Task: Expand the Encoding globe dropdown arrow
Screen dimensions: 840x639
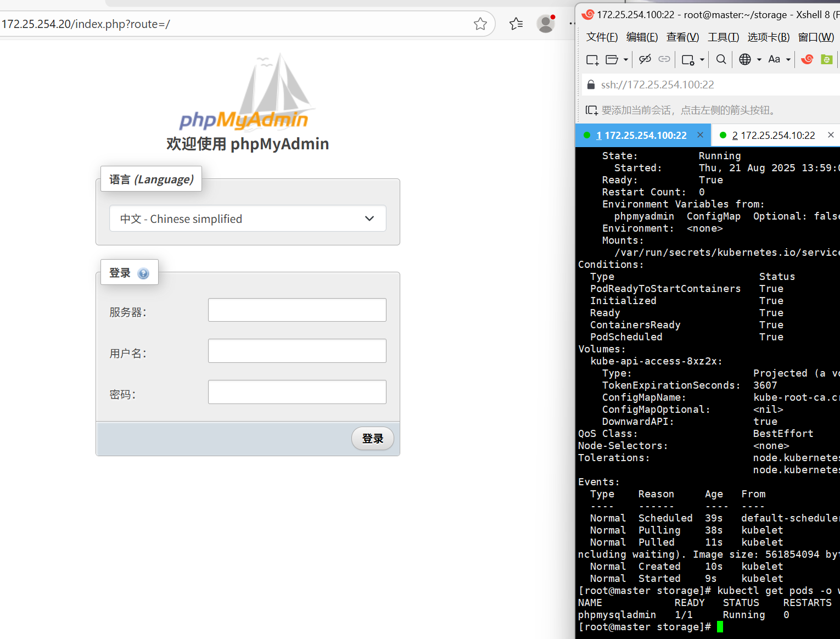Action: coord(759,60)
